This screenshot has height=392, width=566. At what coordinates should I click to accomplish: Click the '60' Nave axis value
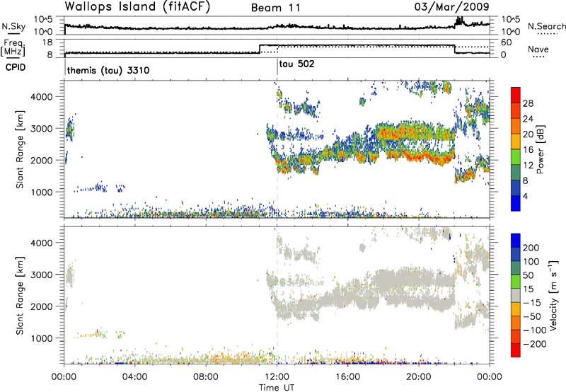(x=507, y=42)
